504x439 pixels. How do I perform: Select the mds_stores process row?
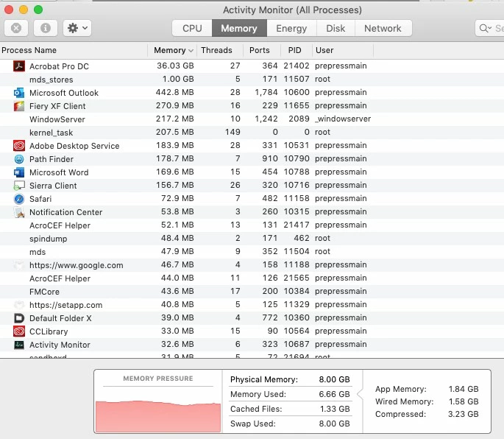point(252,79)
